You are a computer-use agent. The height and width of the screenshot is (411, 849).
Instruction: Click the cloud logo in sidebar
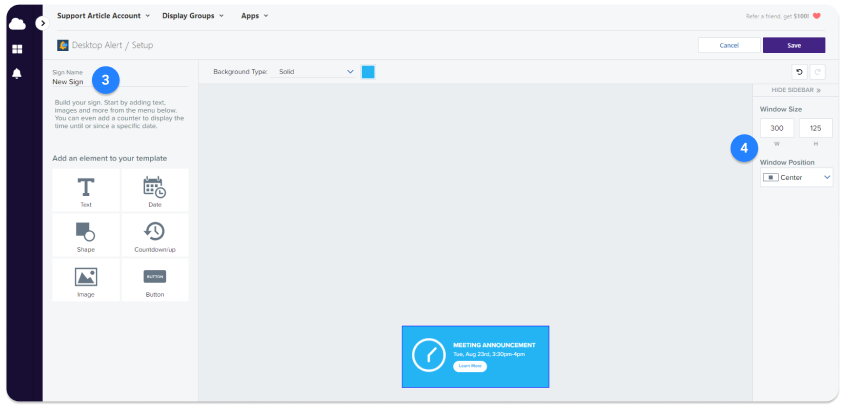pos(17,23)
